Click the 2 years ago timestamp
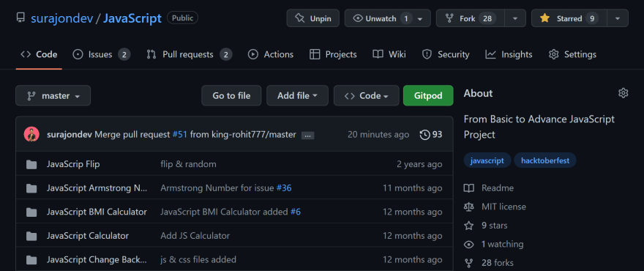The height and width of the screenshot is (271, 644). (419, 164)
